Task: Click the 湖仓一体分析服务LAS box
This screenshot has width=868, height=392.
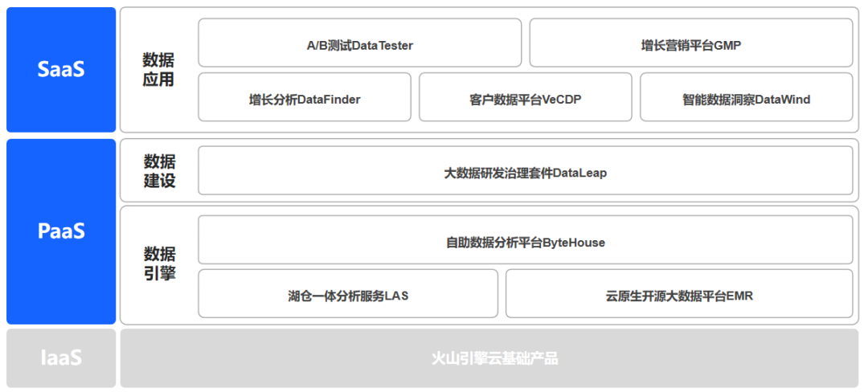Action: click(348, 293)
